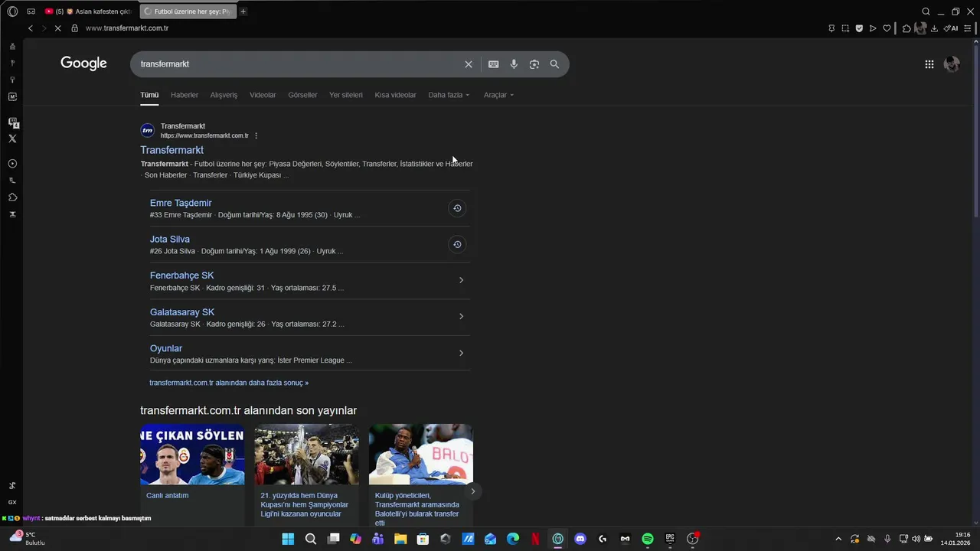The width and height of the screenshot is (980, 551).
Task: Open Discord from the taskbar
Action: (x=580, y=539)
